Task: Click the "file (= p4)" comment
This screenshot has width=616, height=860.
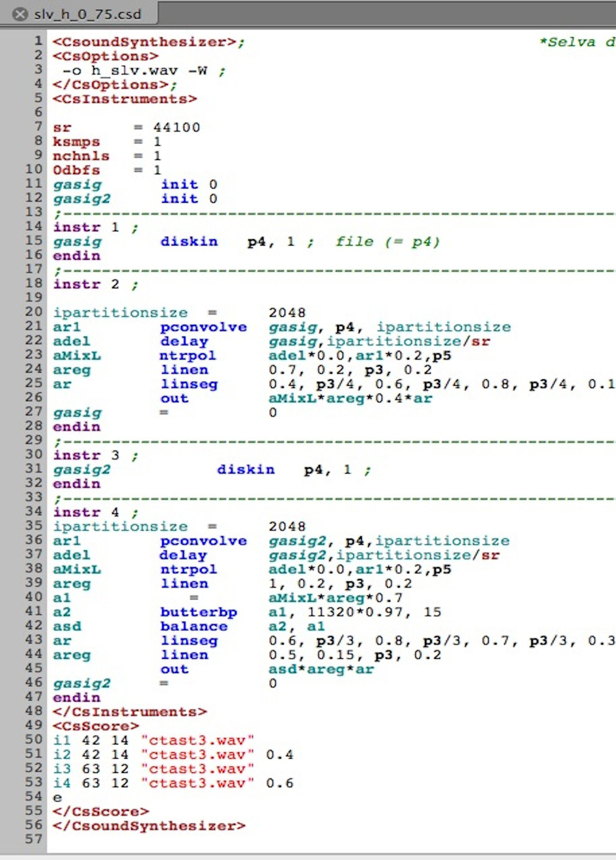Action: click(x=387, y=242)
